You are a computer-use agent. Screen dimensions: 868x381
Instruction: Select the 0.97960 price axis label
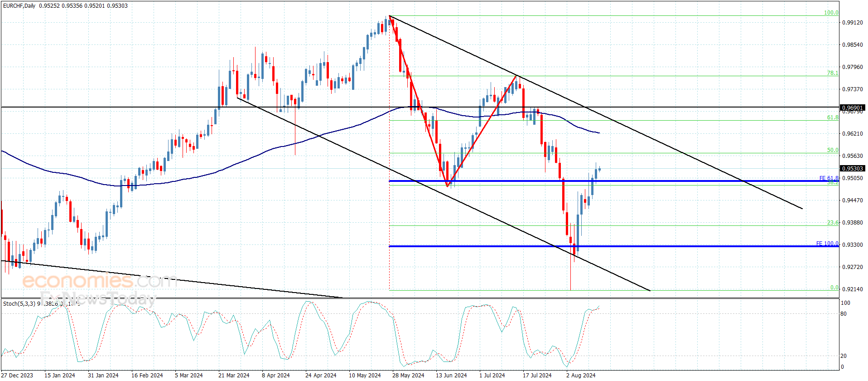click(852, 67)
